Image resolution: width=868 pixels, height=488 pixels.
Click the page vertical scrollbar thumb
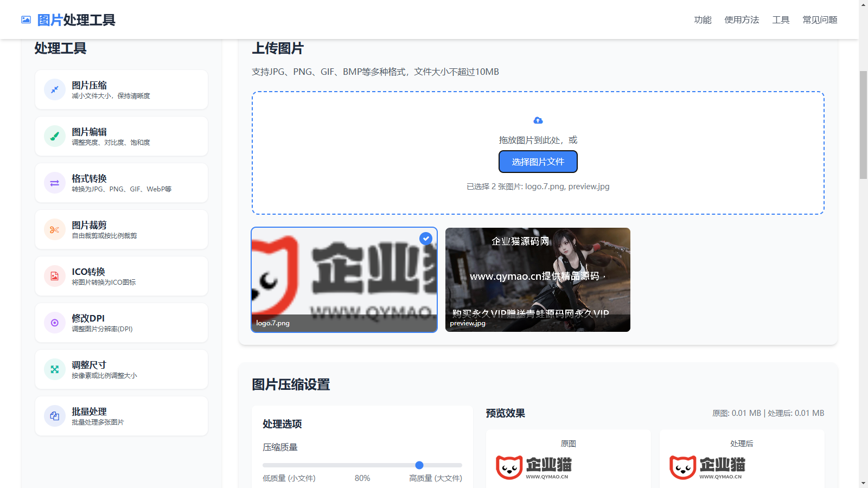coord(863,125)
